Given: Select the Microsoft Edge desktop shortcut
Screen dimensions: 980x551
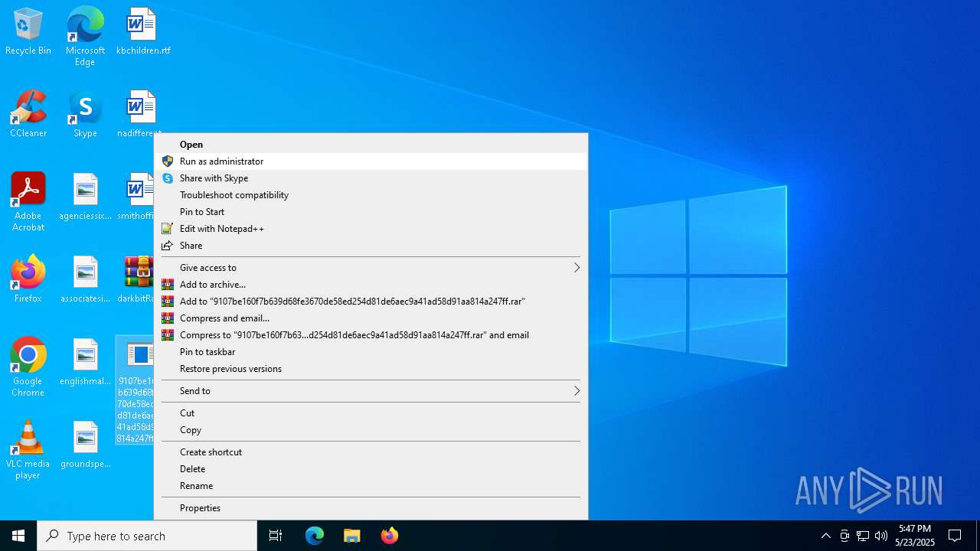Looking at the screenshot, I should [x=85, y=37].
